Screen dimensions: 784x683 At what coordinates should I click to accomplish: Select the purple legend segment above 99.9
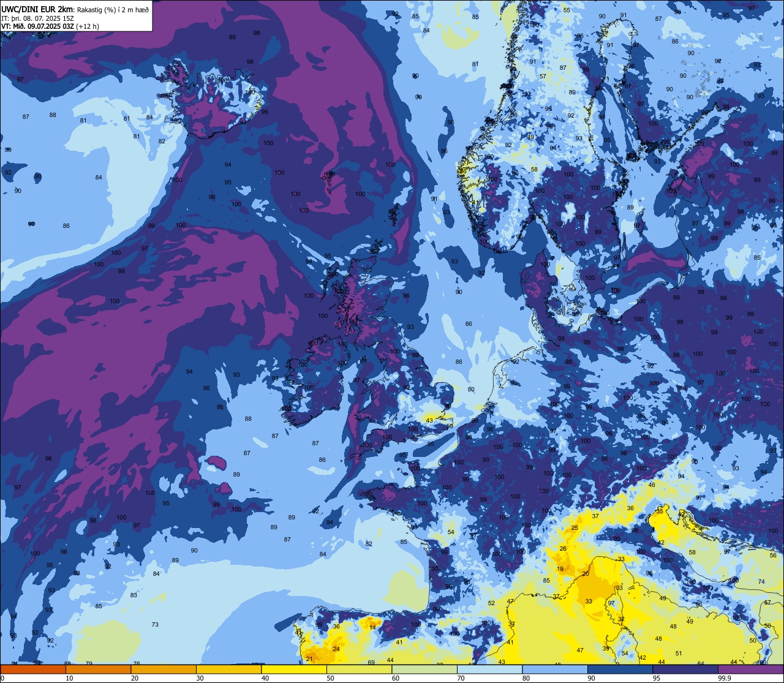[750, 669]
